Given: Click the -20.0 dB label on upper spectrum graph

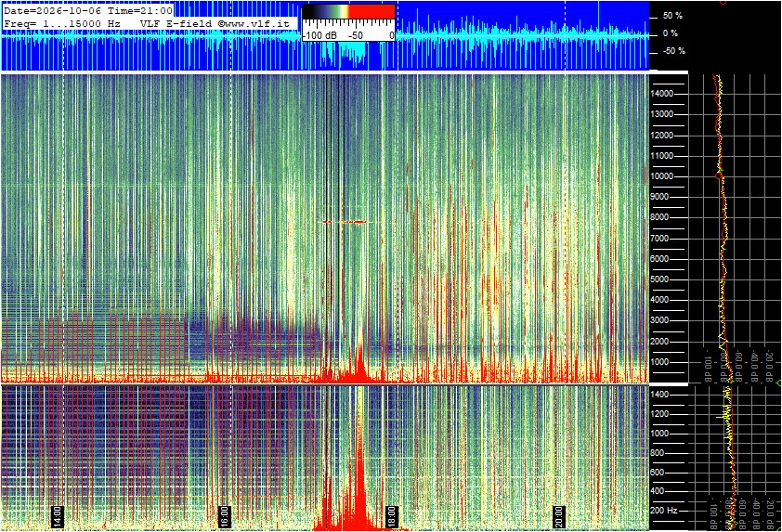Looking at the screenshot, I should [x=770, y=367].
